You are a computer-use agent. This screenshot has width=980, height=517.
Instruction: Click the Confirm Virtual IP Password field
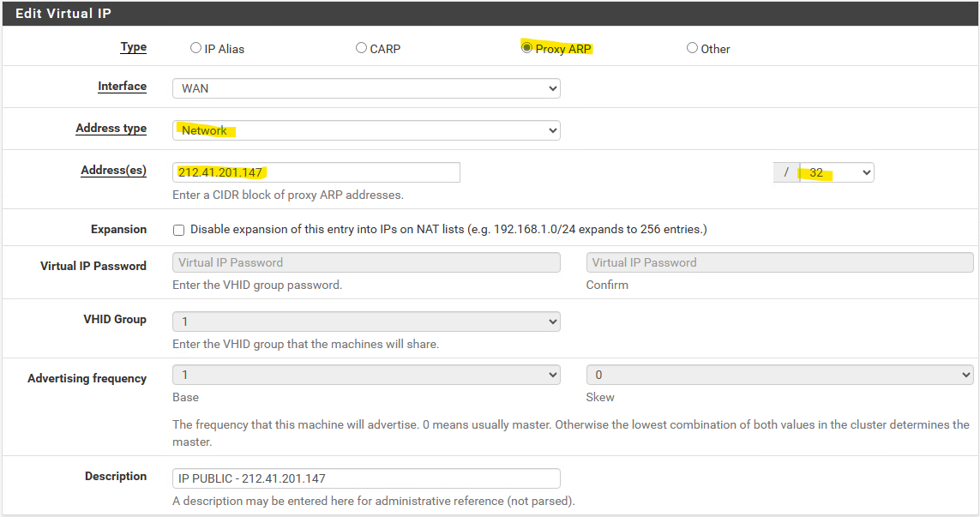point(779,262)
